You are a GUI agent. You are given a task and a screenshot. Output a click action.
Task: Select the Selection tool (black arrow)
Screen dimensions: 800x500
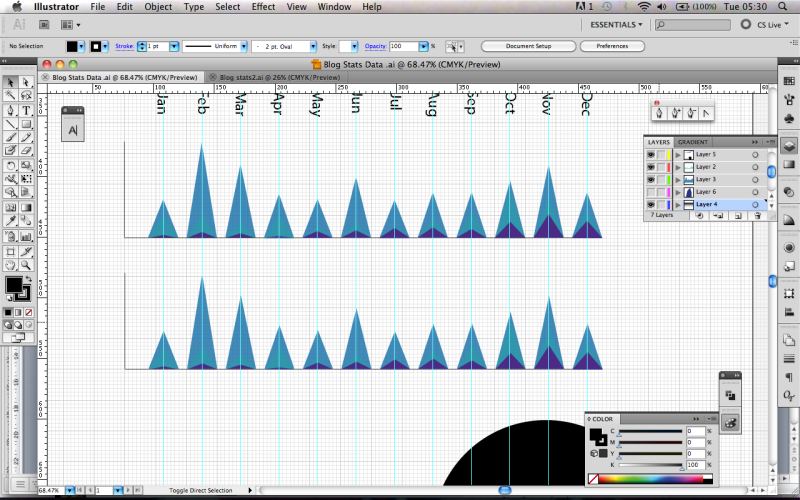click(x=10, y=82)
